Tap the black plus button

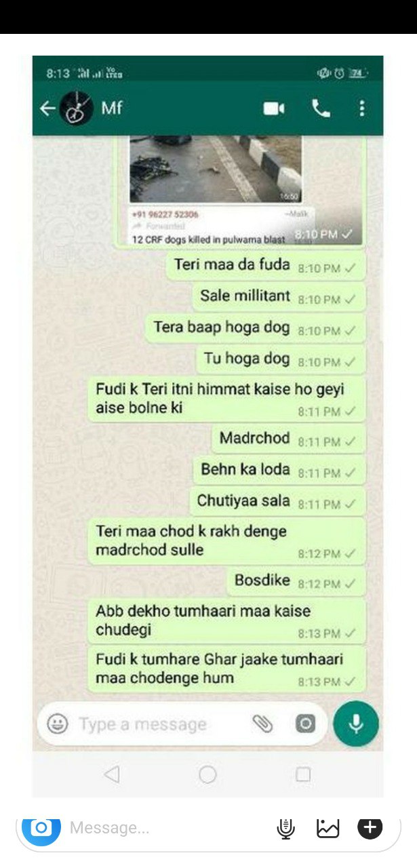click(x=370, y=827)
